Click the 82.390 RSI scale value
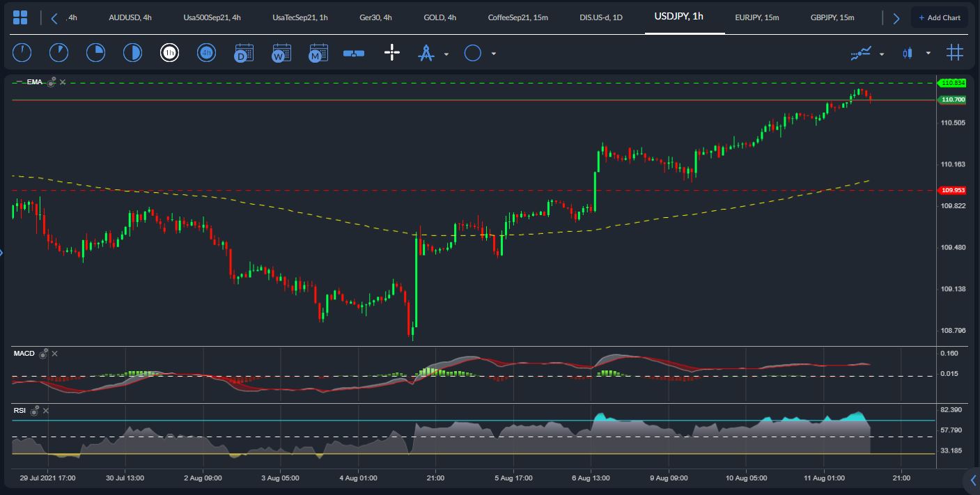The image size is (980, 495). tap(951, 409)
